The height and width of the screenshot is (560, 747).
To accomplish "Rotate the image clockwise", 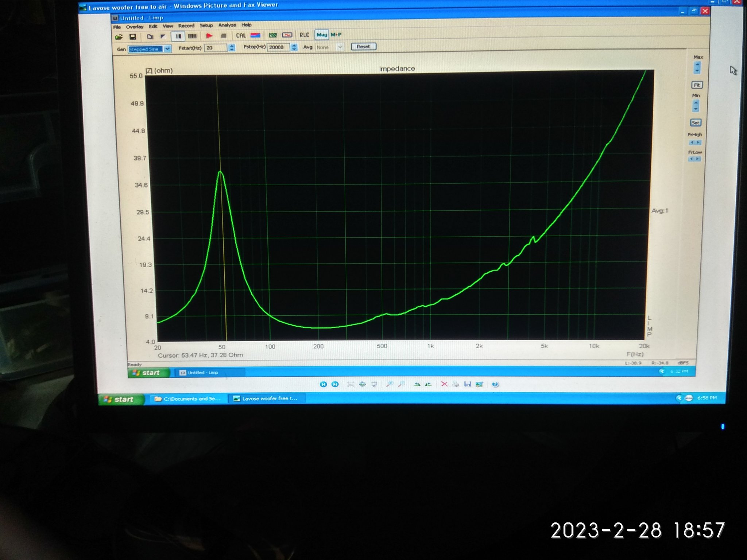I will 417,384.
